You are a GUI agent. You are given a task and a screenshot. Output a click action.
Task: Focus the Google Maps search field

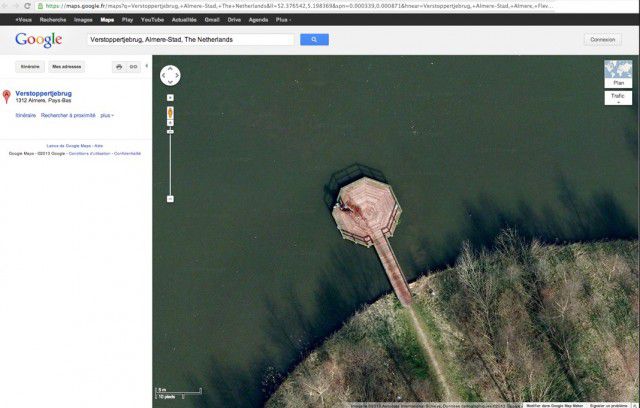click(190, 40)
